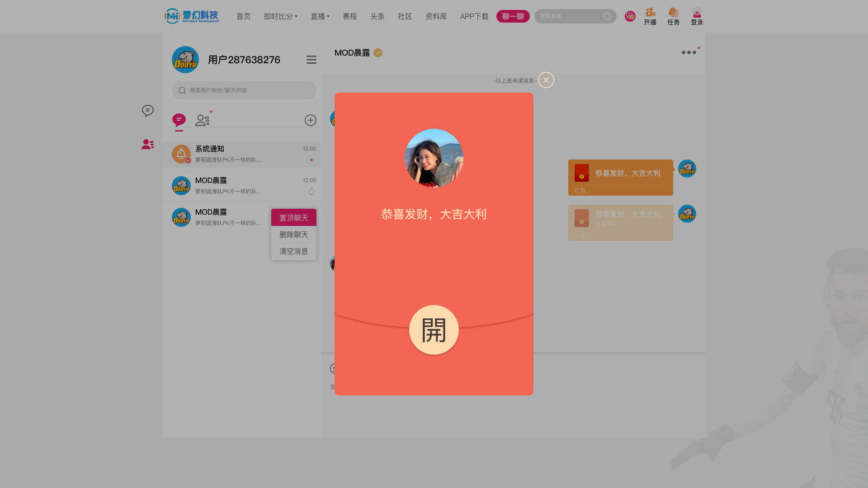Click the 恭喜发财，大吉大利 text in popup
This screenshot has height=488, width=868.
[434, 214]
